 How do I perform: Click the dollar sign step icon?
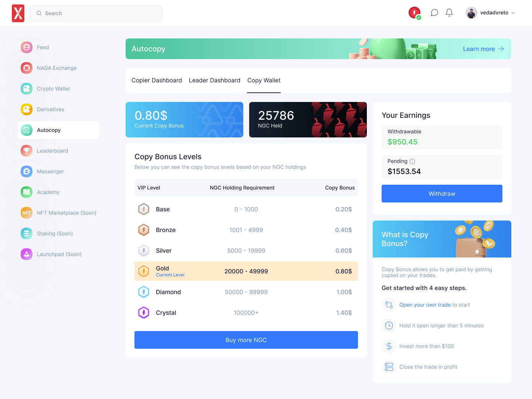tap(389, 346)
